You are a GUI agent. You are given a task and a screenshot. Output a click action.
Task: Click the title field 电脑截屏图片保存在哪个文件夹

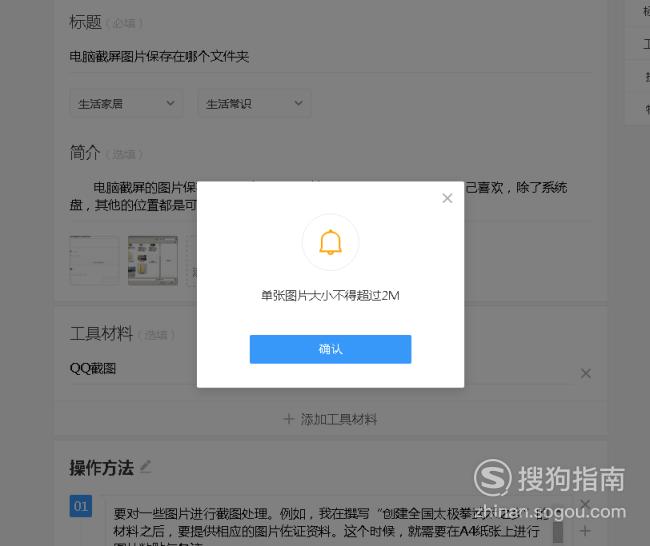(x=330, y=56)
